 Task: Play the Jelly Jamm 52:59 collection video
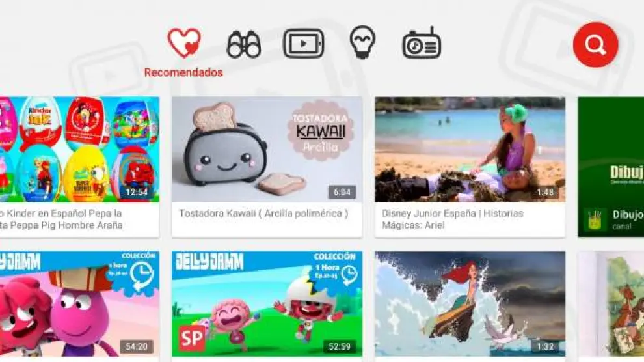(267, 304)
